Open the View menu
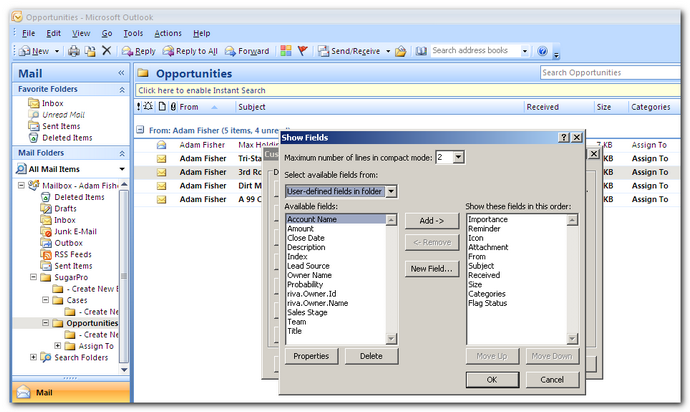Viewport: 690px width, 412px height. coord(81,33)
